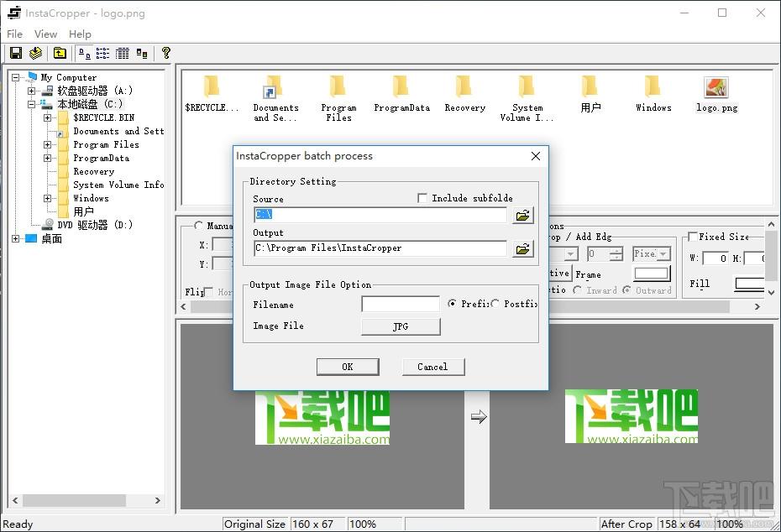
Task: Click Cancel in batch process dialog
Action: [432, 367]
